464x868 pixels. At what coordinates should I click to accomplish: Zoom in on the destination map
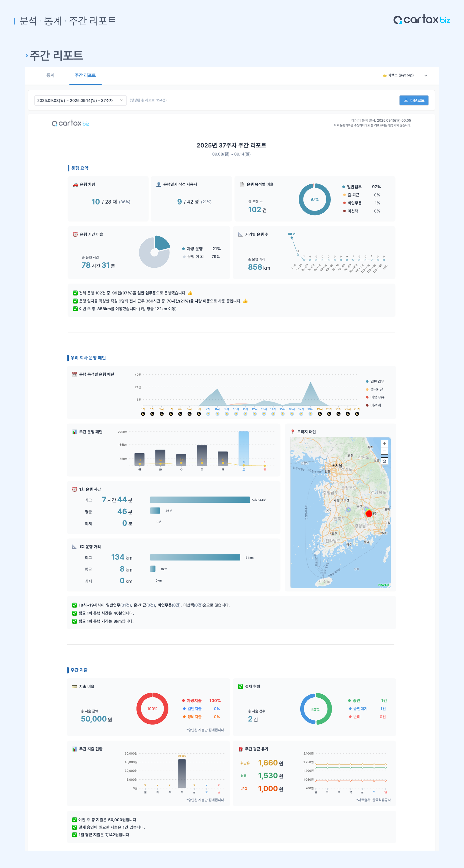click(384, 444)
